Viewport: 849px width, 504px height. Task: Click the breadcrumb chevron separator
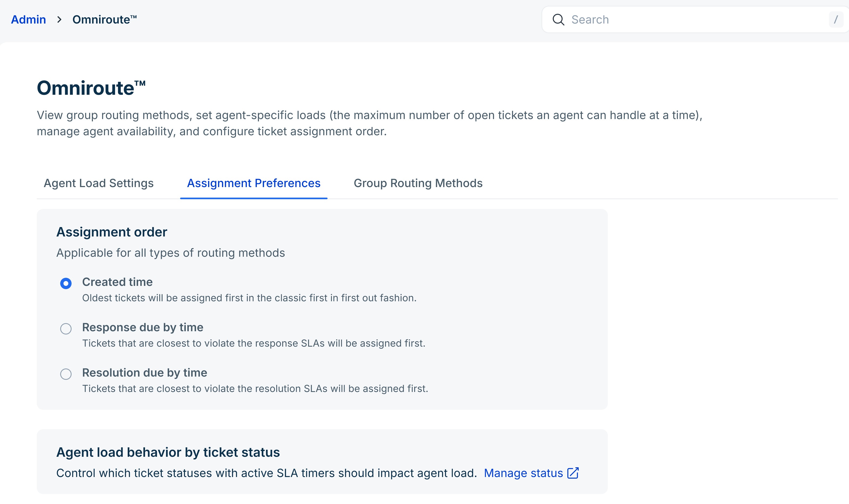pos(59,20)
